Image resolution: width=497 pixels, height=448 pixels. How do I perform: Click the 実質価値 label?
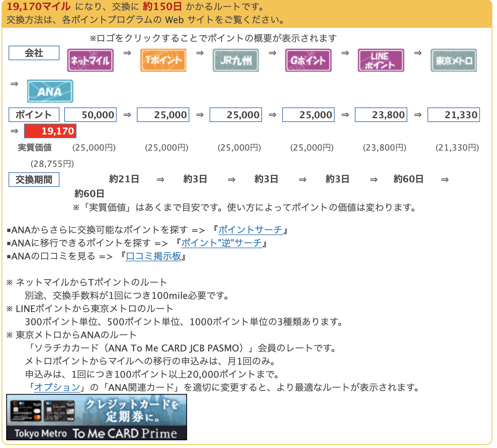click(35, 148)
